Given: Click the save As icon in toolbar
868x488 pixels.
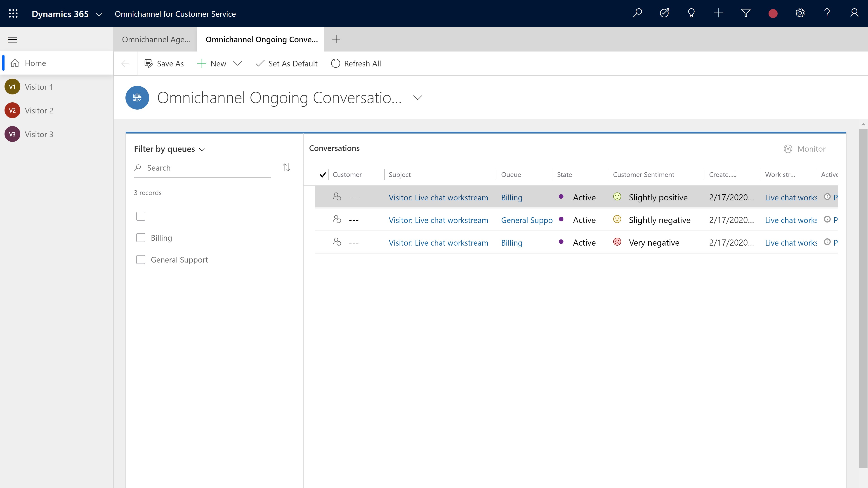Looking at the screenshot, I should click(149, 63).
